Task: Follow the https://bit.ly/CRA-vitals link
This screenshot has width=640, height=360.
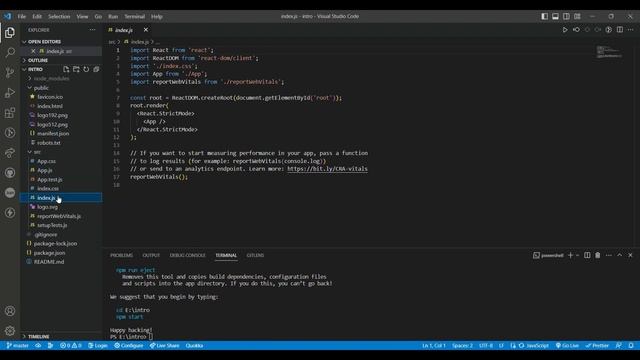Action: 327,169
